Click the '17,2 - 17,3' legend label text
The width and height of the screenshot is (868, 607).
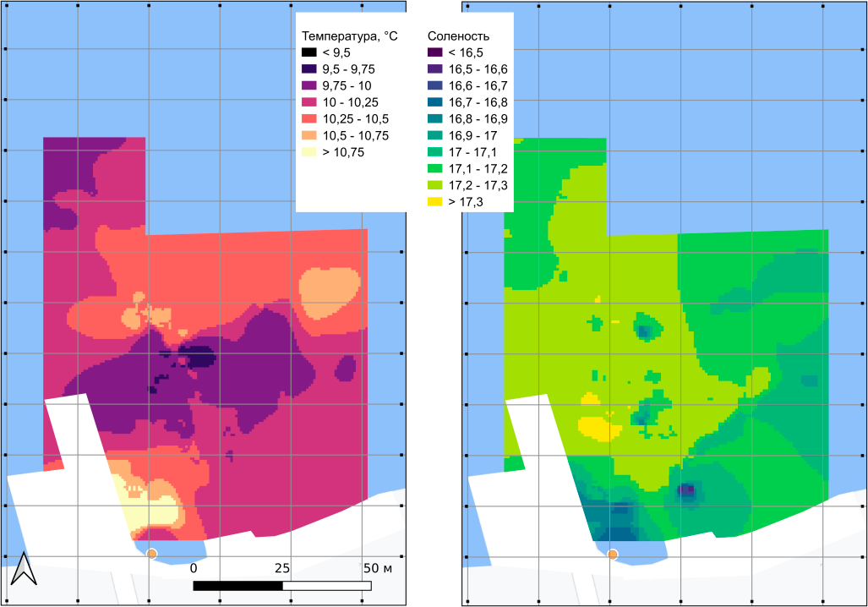tap(478, 184)
